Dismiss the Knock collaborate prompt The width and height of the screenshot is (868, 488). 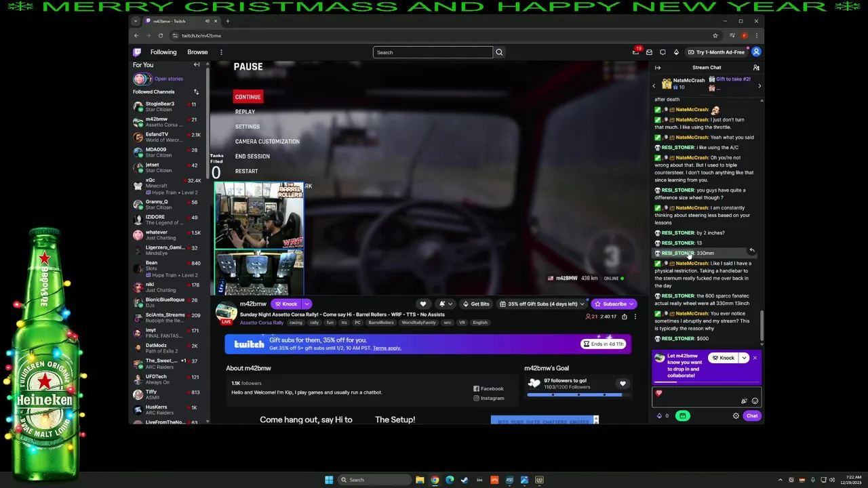coord(755,358)
